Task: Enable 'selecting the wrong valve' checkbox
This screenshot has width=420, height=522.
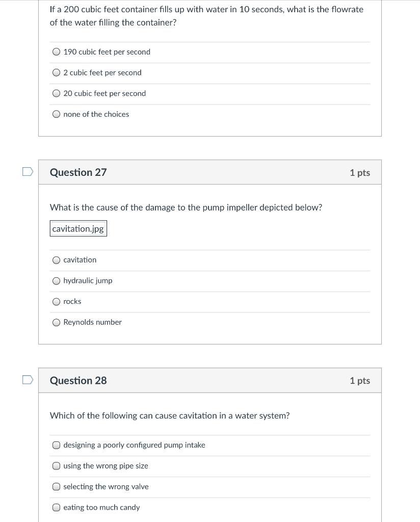Action: [57, 487]
